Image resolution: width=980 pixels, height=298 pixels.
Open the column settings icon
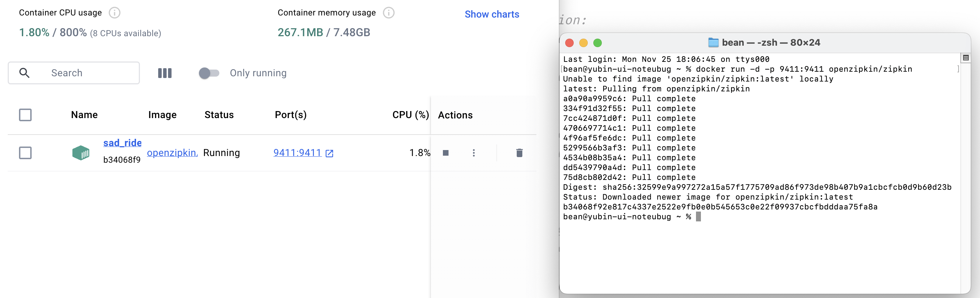pos(165,73)
